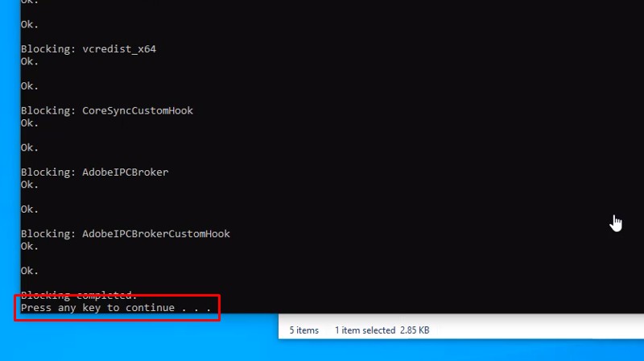
Task: Click "5 items" in Explorer status bar
Action: click(304, 330)
